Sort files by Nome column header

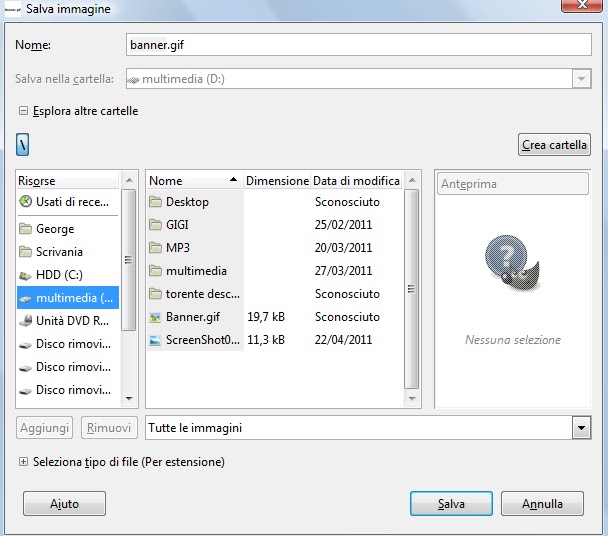(x=194, y=181)
